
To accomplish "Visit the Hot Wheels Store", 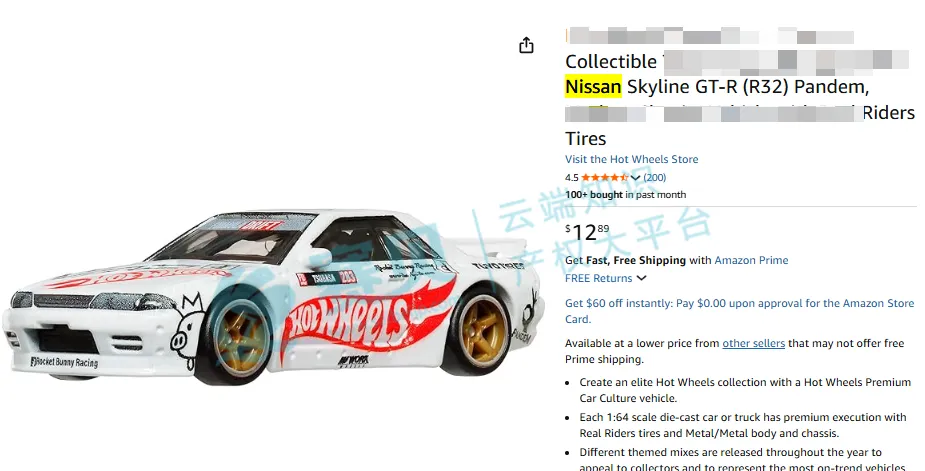I will click(x=631, y=159).
